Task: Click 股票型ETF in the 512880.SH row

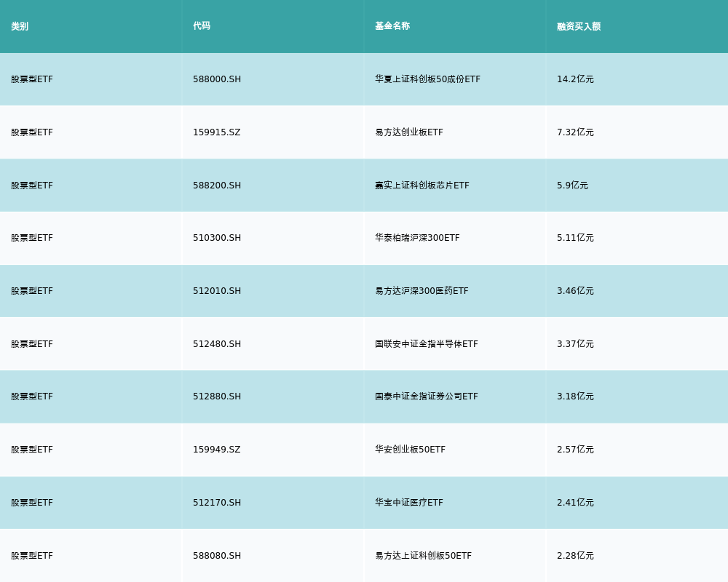Action: point(32,396)
